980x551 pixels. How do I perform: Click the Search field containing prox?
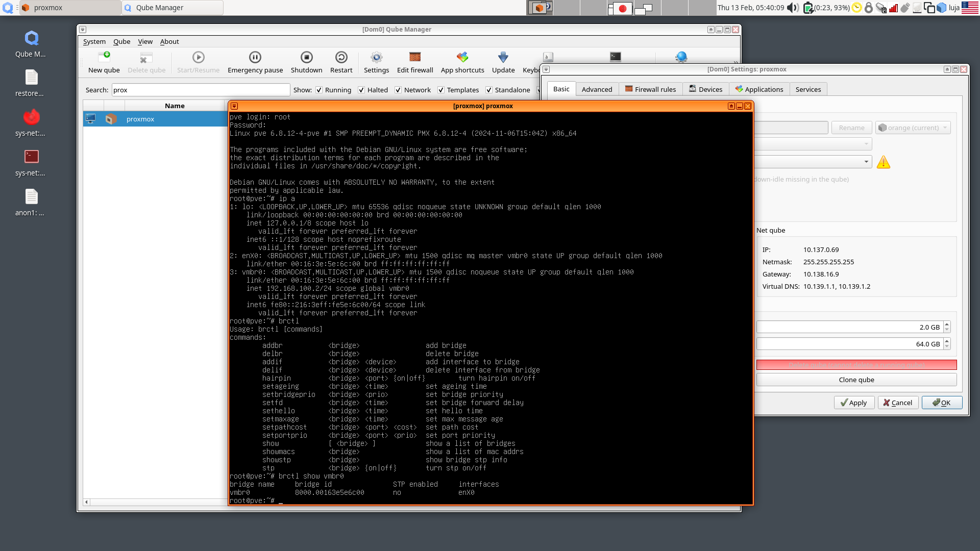(x=201, y=90)
